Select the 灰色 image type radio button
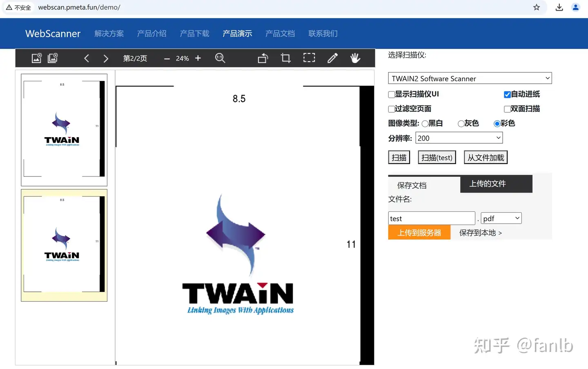588x369 pixels. click(x=461, y=123)
